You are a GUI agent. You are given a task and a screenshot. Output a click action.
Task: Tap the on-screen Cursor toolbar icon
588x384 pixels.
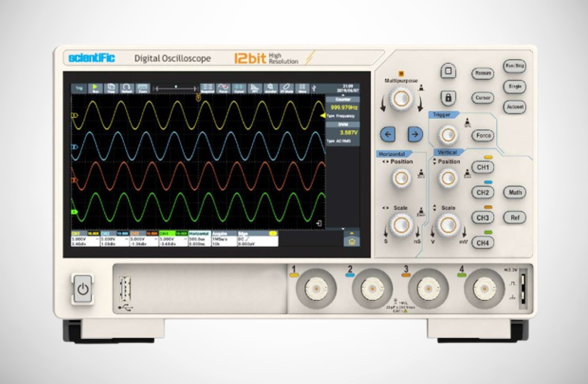(239, 88)
